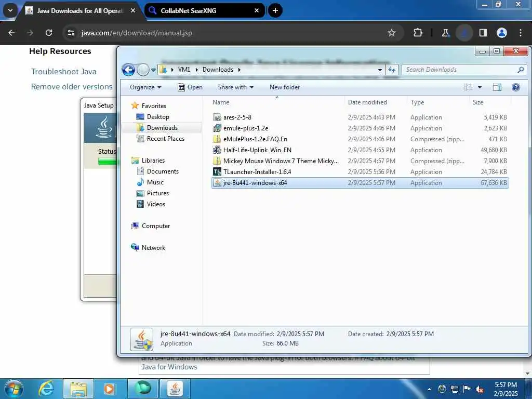
Task: Toggle the preview pane icon
Action: pyautogui.click(x=497, y=87)
